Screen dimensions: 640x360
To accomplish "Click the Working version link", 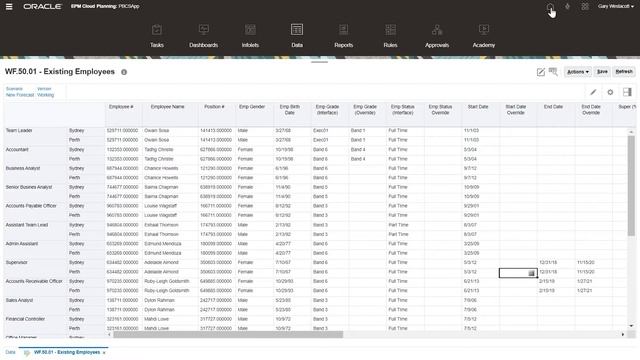I will tap(45, 95).
